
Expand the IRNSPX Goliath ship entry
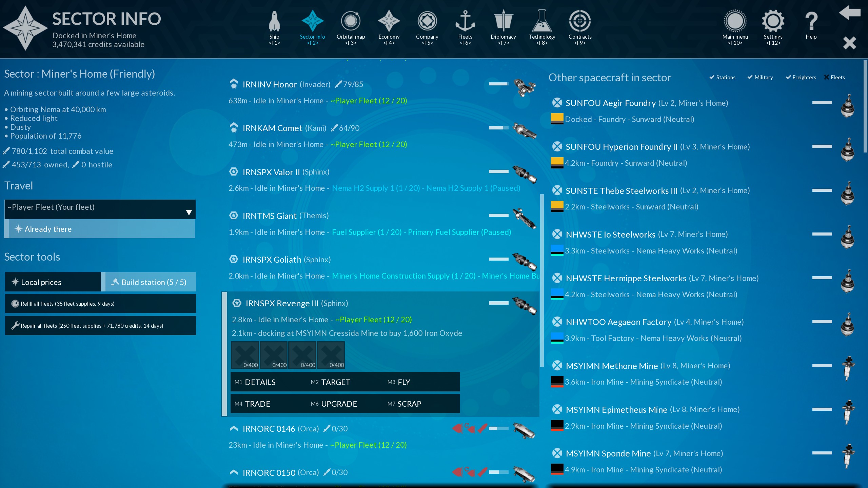pos(272,260)
